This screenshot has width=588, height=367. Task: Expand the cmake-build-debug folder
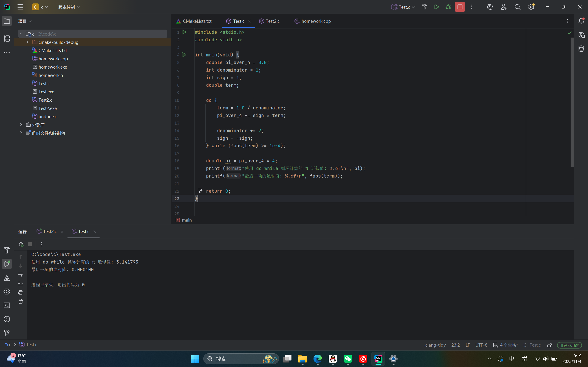coord(28,42)
